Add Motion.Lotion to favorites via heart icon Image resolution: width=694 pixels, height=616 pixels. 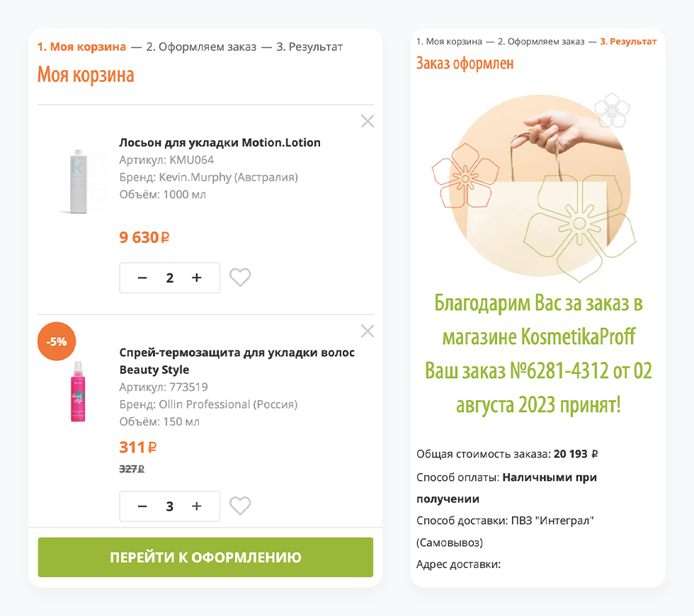coord(240,278)
